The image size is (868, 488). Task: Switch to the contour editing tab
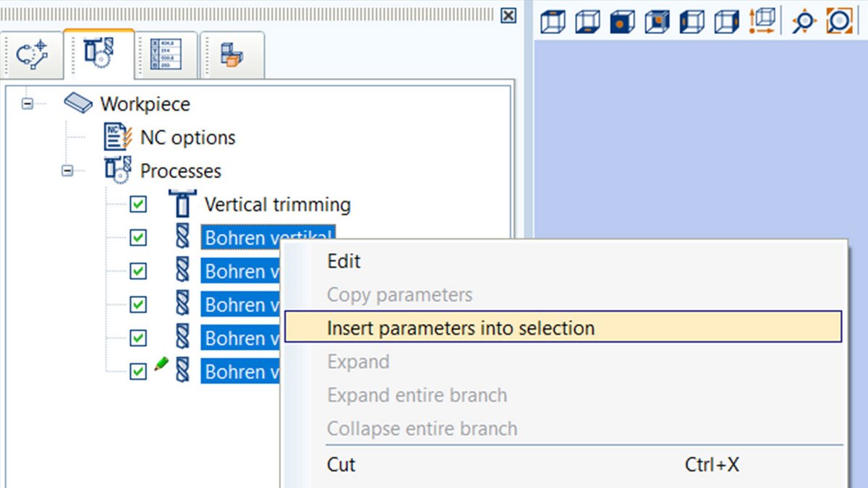click(32, 53)
